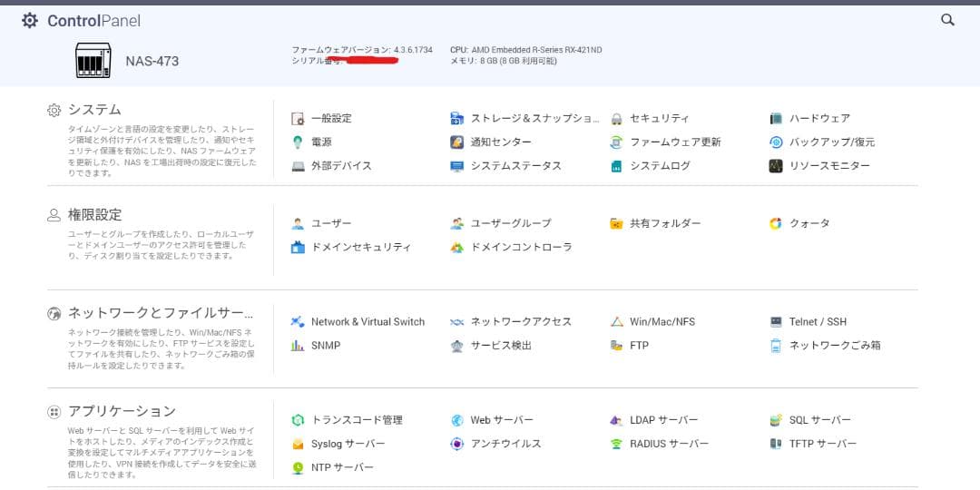Open 通知センター icon
The image size is (980, 490).
(x=456, y=142)
